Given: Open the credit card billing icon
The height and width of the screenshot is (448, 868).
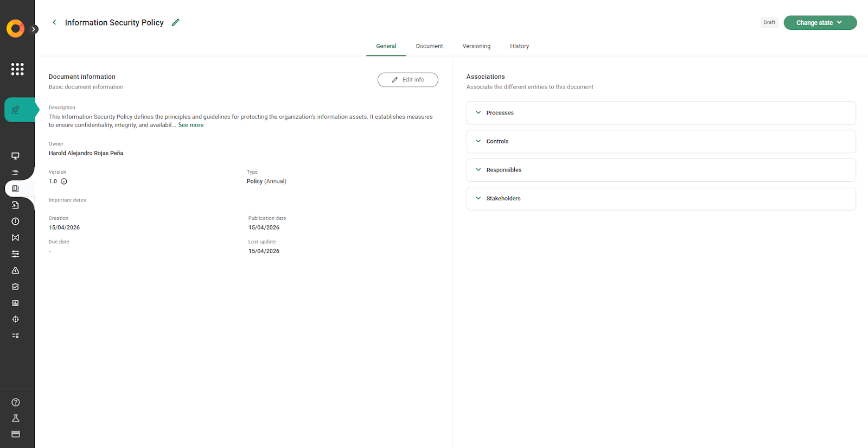Looking at the screenshot, I should [x=16, y=434].
